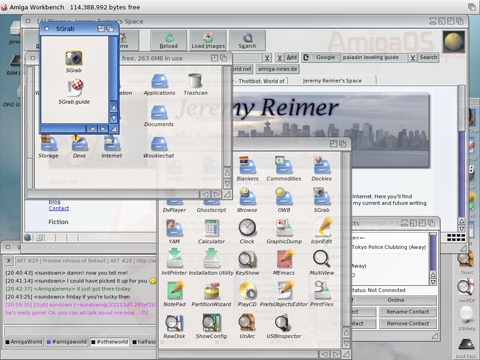Click the Rename Contact button
The width and height of the screenshot is (480, 360).
click(x=407, y=312)
